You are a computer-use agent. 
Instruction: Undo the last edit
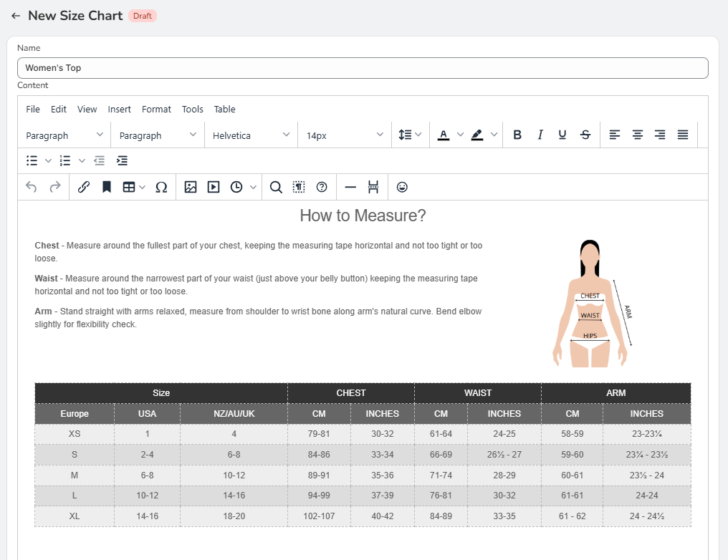click(31, 187)
